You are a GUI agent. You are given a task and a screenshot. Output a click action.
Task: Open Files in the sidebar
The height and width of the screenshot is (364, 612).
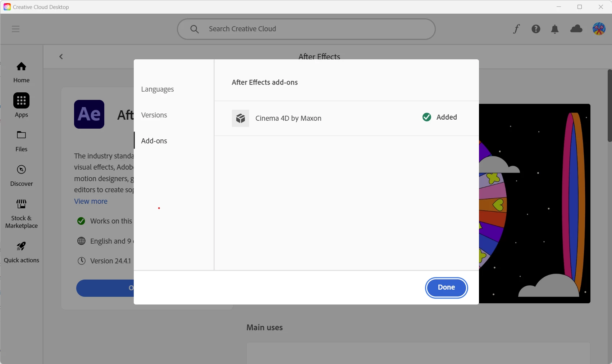click(21, 141)
